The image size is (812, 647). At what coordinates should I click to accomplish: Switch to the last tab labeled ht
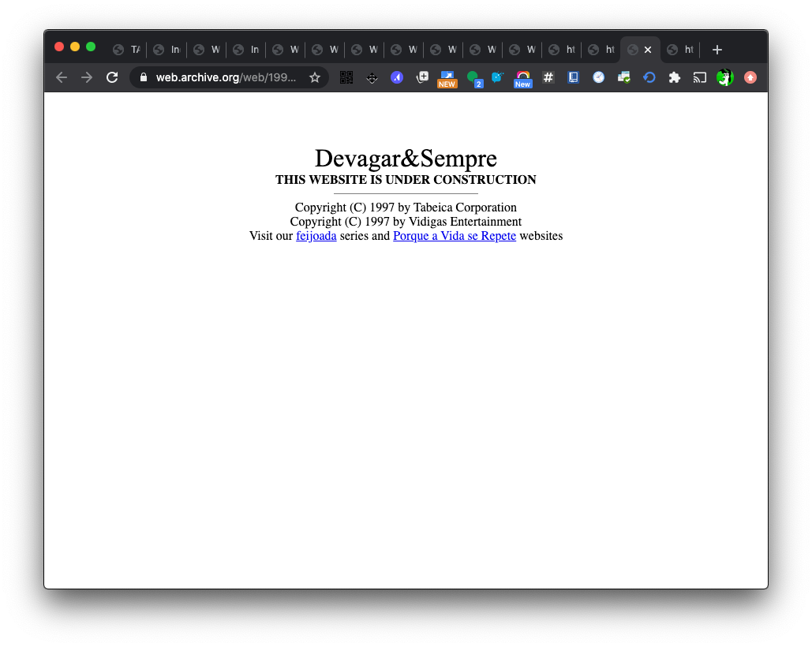coord(679,50)
